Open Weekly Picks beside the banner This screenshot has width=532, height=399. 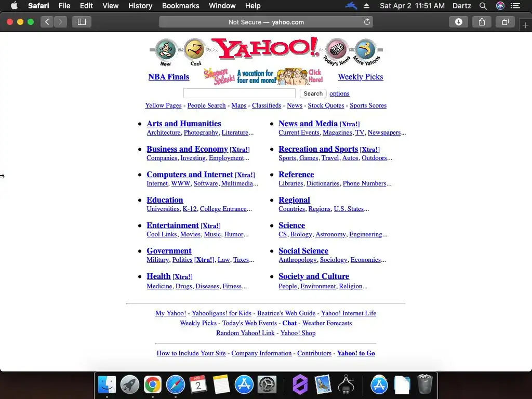[x=361, y=77]
